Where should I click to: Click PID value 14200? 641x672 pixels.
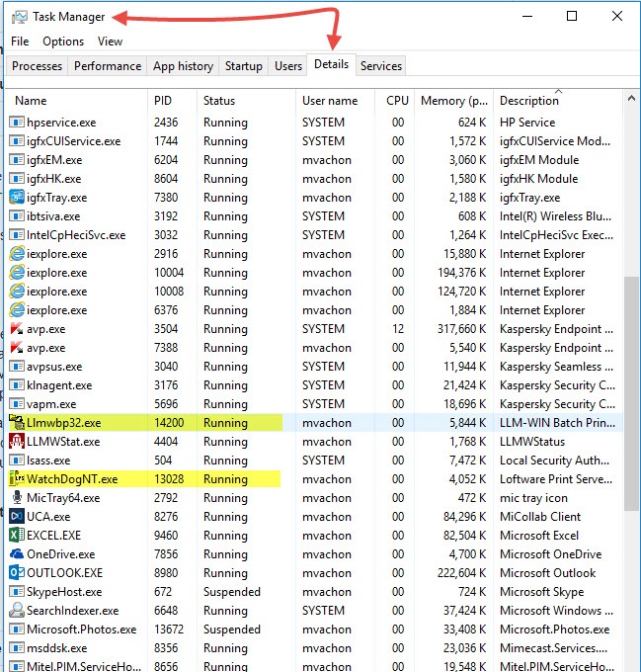click(169, 423)
